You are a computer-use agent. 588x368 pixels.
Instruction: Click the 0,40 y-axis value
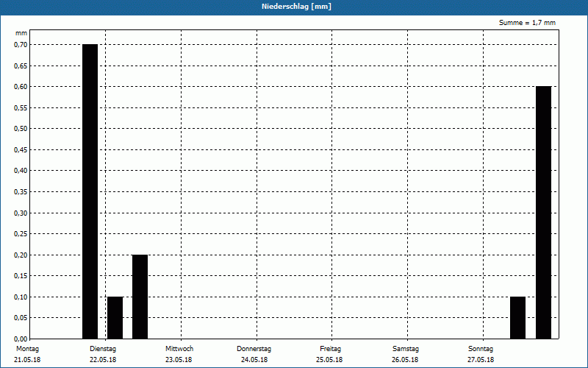(21, 171)
